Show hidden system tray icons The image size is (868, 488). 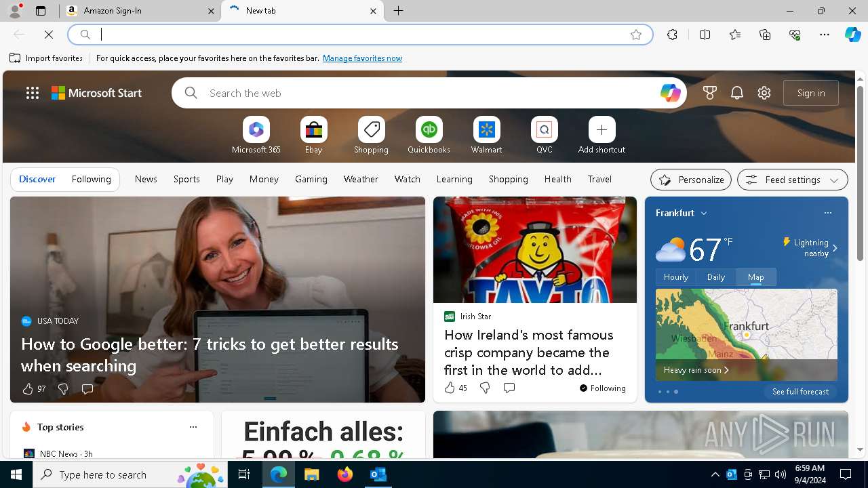tap(715, 474)
